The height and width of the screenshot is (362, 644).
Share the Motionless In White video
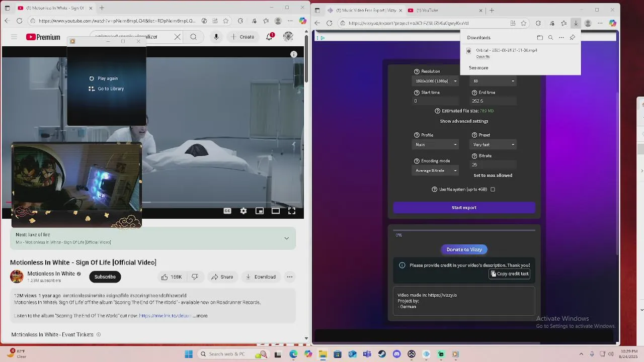(x=222, y=277)
